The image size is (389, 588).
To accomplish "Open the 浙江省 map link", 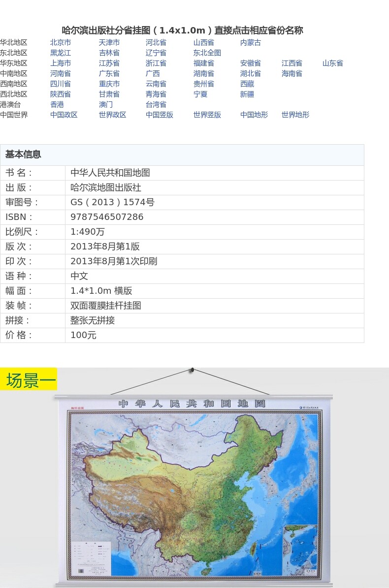I will pyautogui.click(x=156, y=63).
